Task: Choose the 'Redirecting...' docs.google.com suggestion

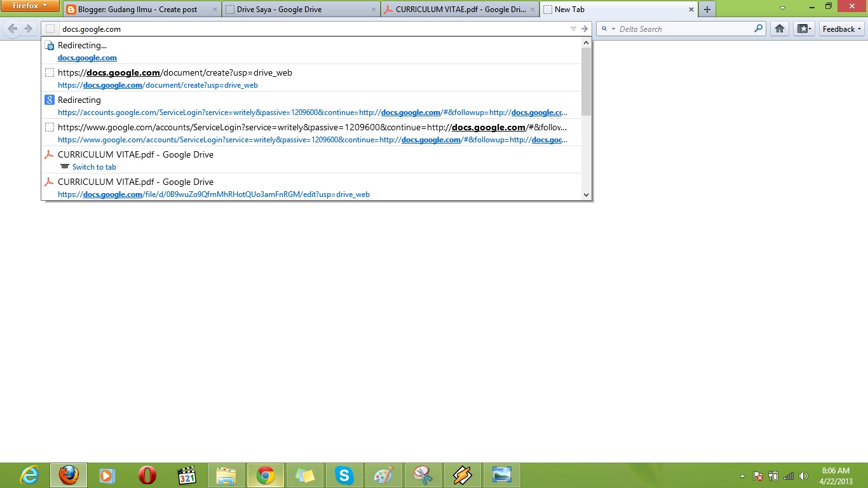Action: point(311,51)
